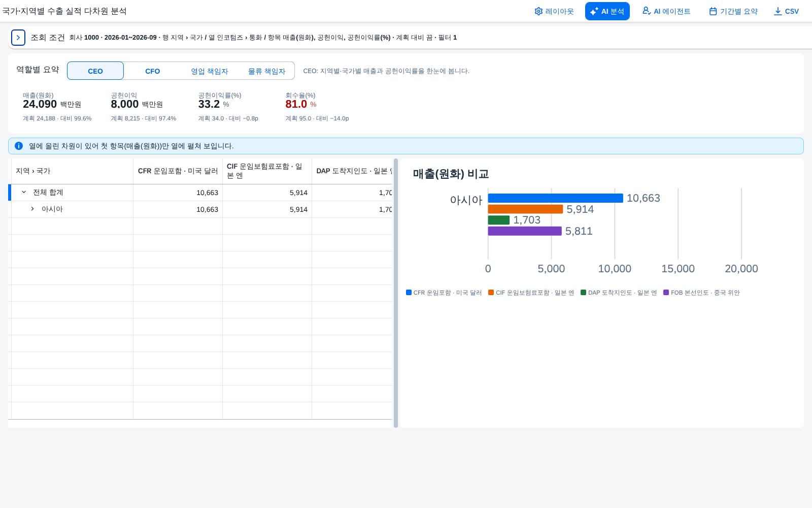812x508 pixels.
Task: Click the 지역 › 국가 column header
Action: point(72,171)
